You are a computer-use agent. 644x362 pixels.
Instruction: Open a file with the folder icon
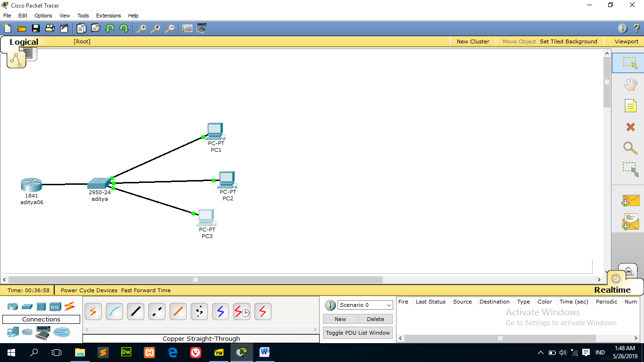(x=21, y=28)
